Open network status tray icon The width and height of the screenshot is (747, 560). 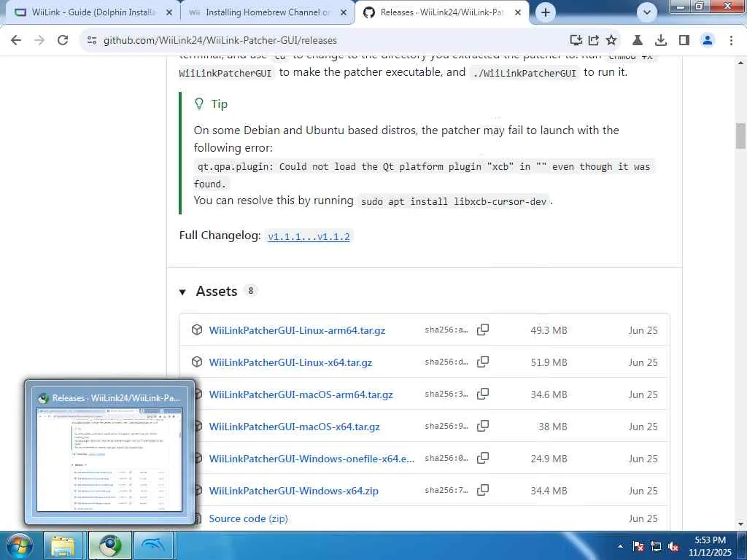656,546
